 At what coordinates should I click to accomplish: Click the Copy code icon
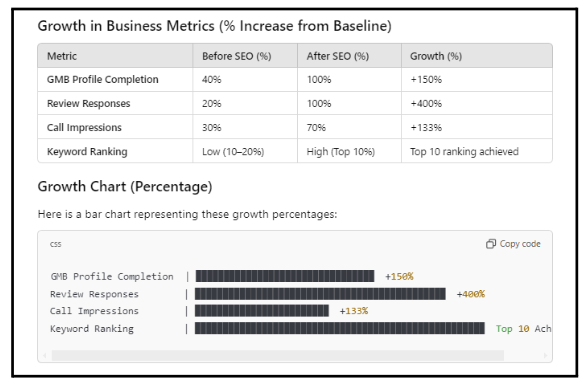pos(490,244)
